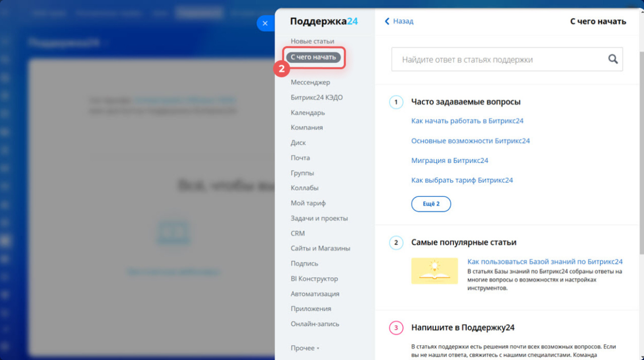Screen dimensions: 644x360
Task: Click the back chevron arrow icon
Action: click(x=387, y=21)
